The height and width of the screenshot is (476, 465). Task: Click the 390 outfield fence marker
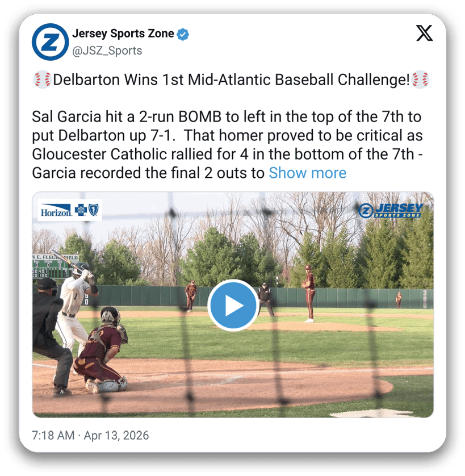pyautogui.click(x=425, y=298)
